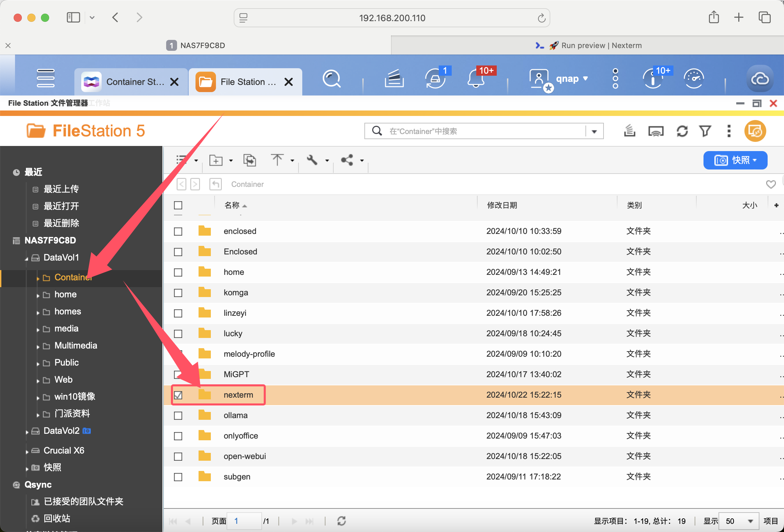Switch to Run preview Nexterm browser tab
The width and height of the screenshot is (784, 532).
click(587, 45)
